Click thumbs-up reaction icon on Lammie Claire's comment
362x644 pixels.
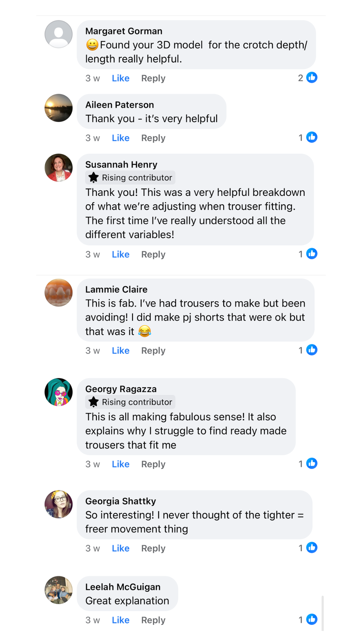(312, 350)
